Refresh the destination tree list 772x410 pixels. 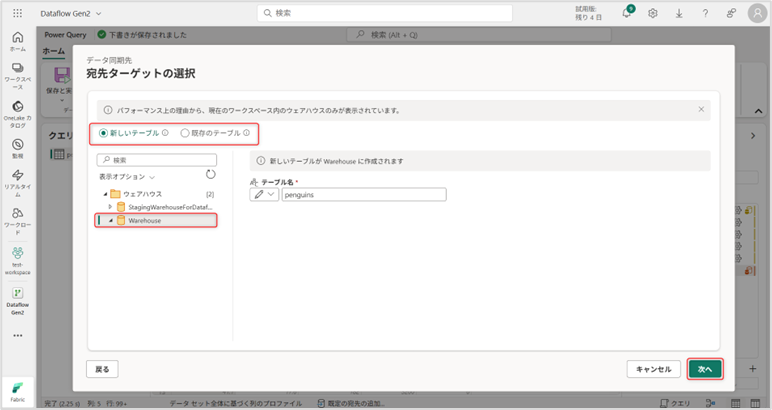tap(211, 174)
